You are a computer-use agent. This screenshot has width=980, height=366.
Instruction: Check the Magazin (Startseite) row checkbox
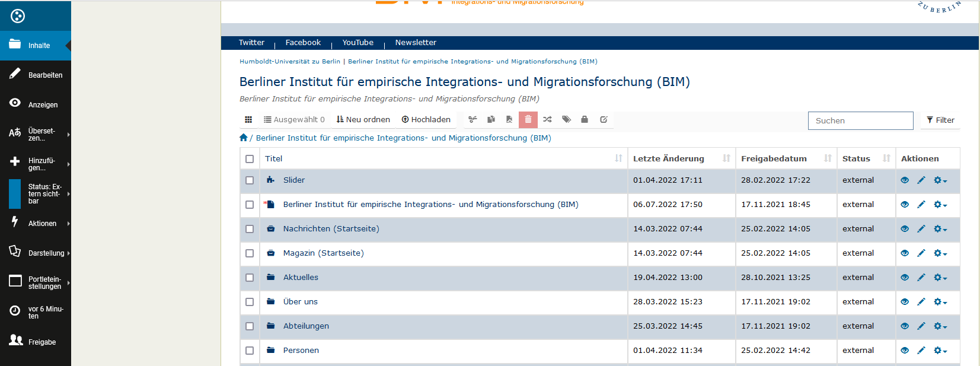click(x=250, y=253)
